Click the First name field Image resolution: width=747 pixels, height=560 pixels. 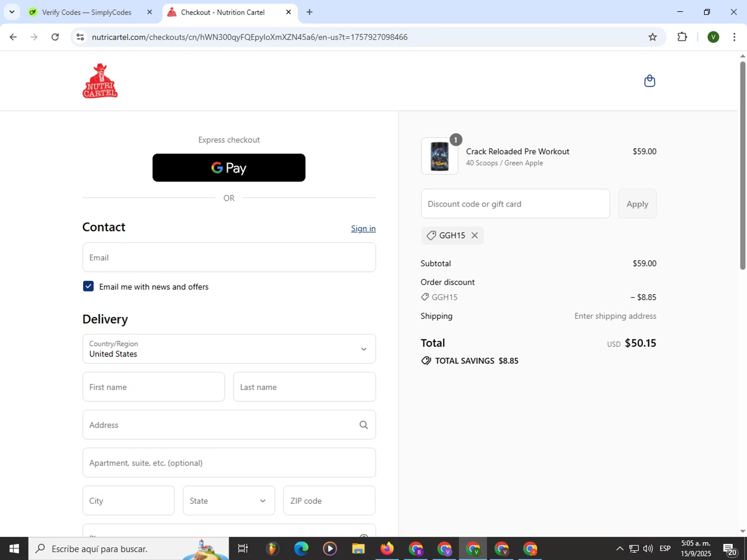pyautogui.click(x=153, y=387)
